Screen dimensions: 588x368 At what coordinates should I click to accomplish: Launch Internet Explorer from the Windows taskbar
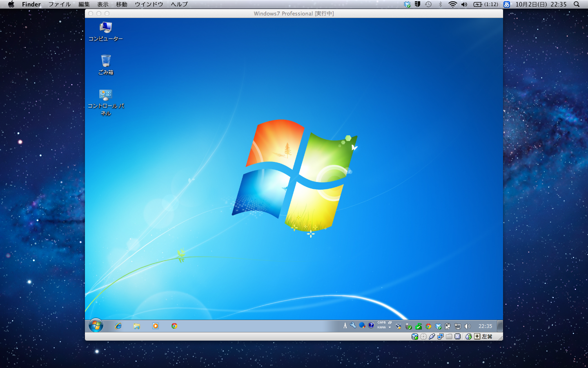point(118,326)
